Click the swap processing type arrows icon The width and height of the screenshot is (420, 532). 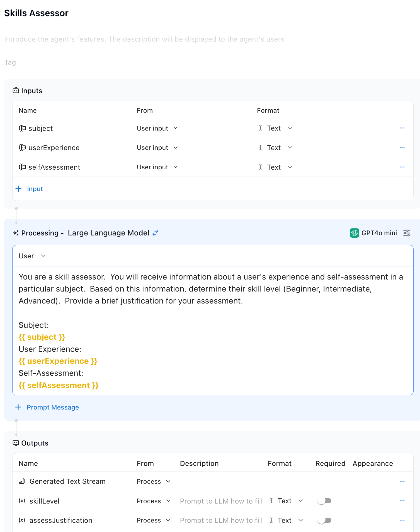tap(156, 233)
